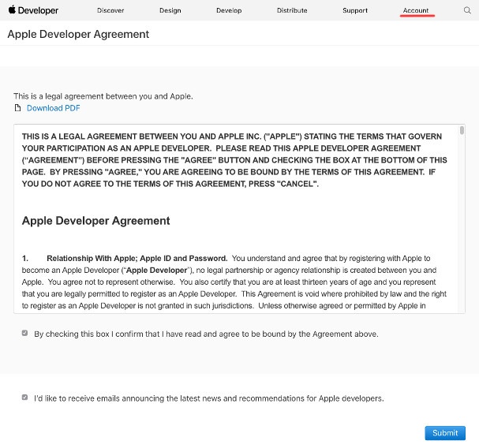This screenshot has height=448, width=479.
Task: Click the 'I'd like to receive emails' label
Action: pos(209,398)
